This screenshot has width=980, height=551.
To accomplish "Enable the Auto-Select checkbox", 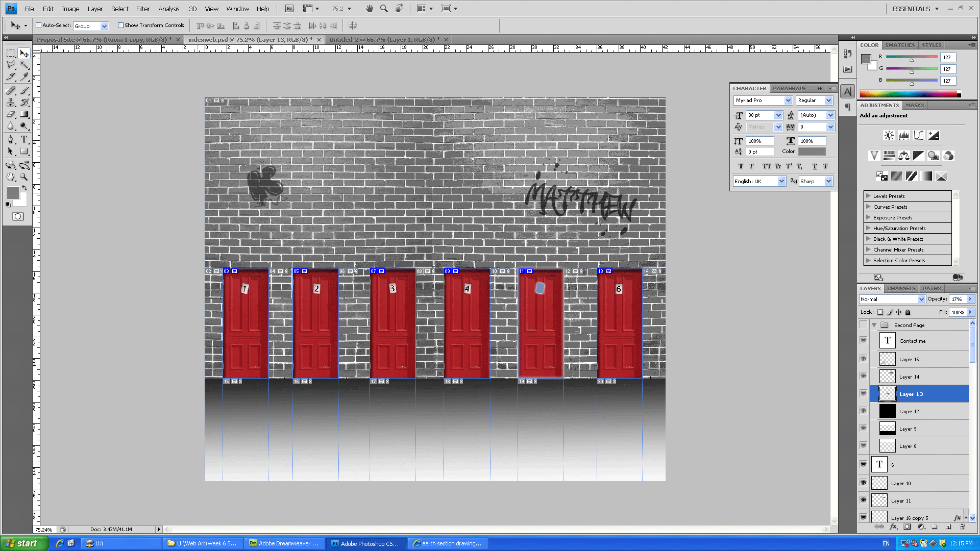I will 38,25.
